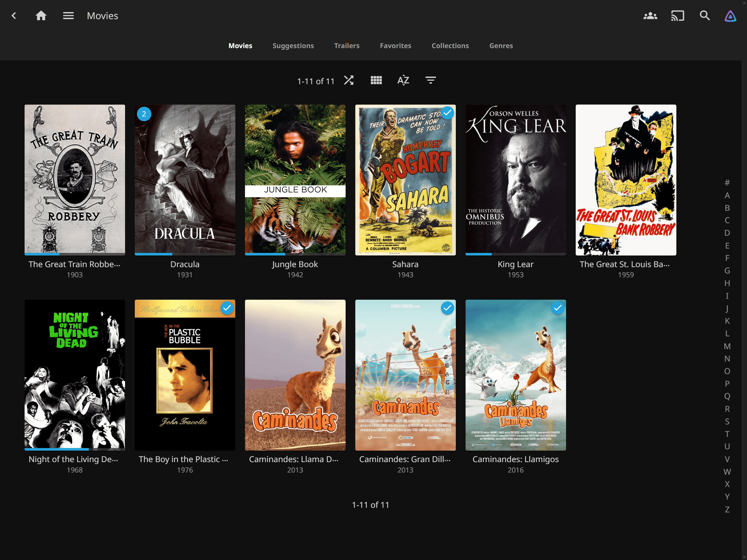This screenshot has height=560, width=747.
Task: Open the hamburger navigation menu
Action: tap(68, 16)
